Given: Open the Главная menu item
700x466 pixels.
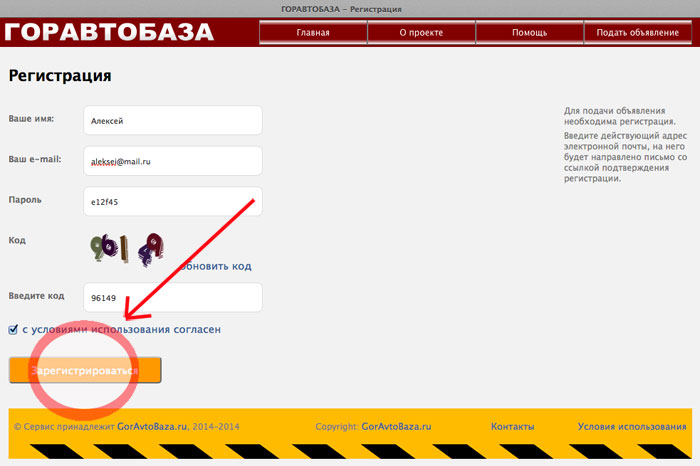Looking at the screenshot, I should (x=313, y=33).
